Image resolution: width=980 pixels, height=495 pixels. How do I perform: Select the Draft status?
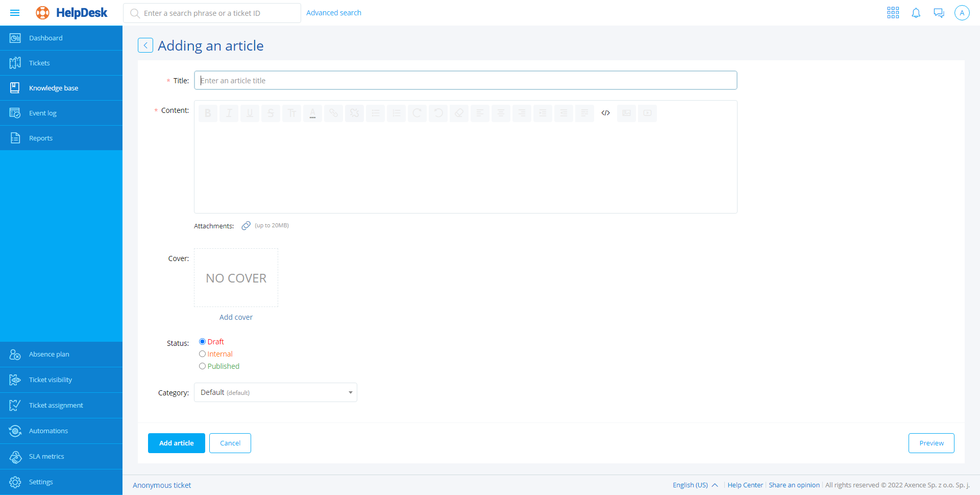203,342
